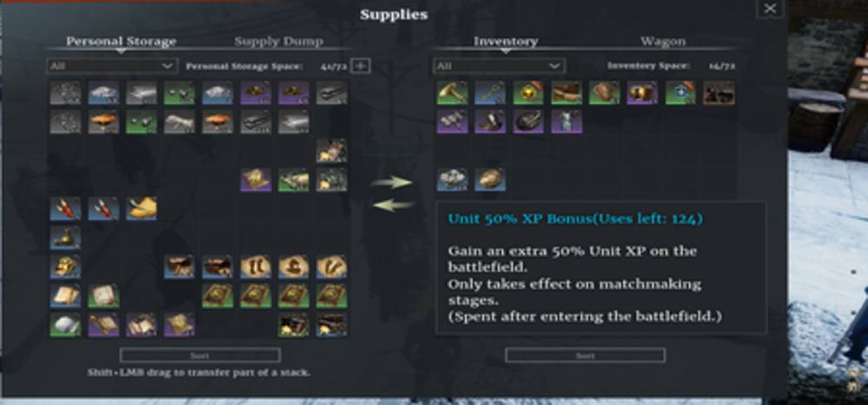Sort the Inventory items
868x405 pixels.
(x=585, y=356)
